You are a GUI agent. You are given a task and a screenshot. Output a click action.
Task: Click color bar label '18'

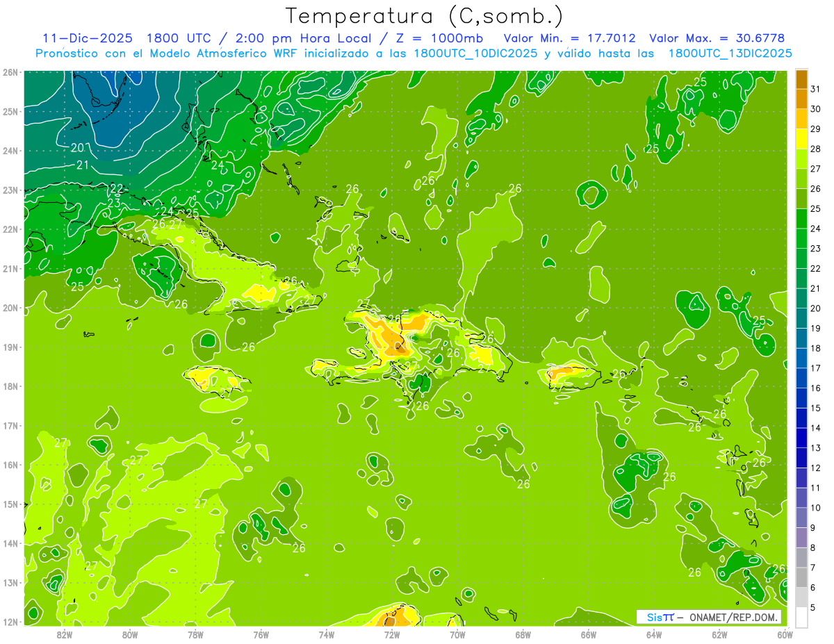click(x=815, y=347)
